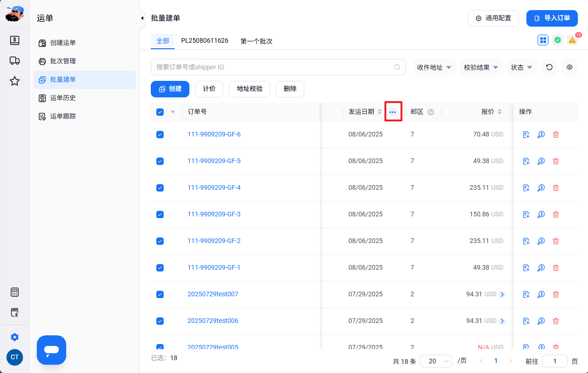Viewport: 588px width, 373px height.
Task: Open the calculator icon in left rail
Action: [15, 292]
